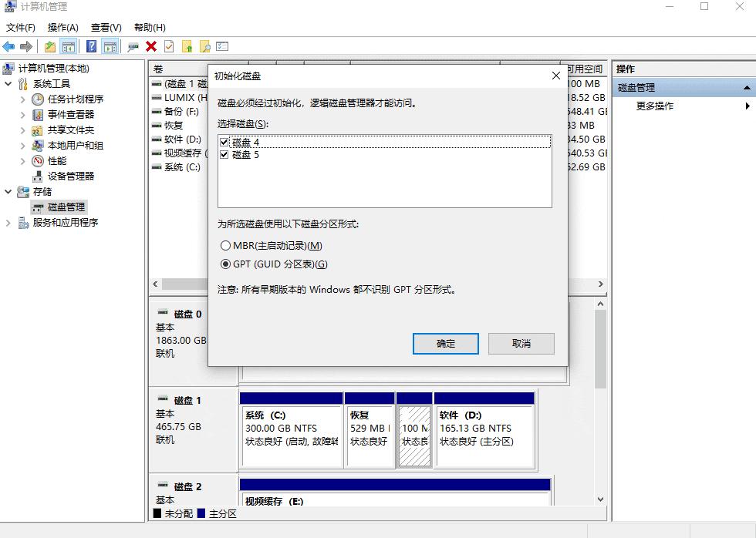Uncheck 磁盘 4 in the disk list

(224, 143)
